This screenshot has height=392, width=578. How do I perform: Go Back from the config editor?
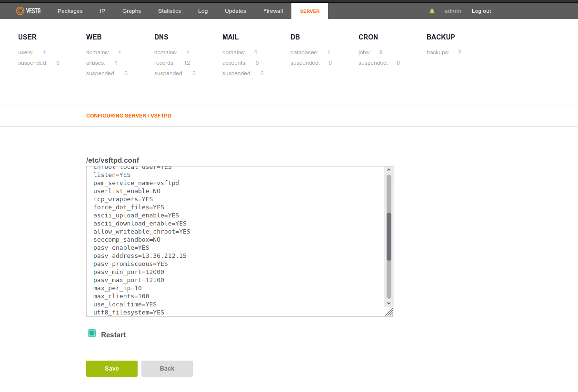click(167, 368)
